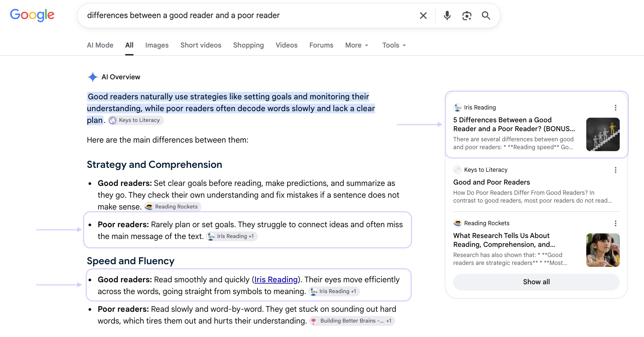Viewport: 644px width, 337px height.
Task: Open options menu for Iris Reading card
Action: point(615,108)
